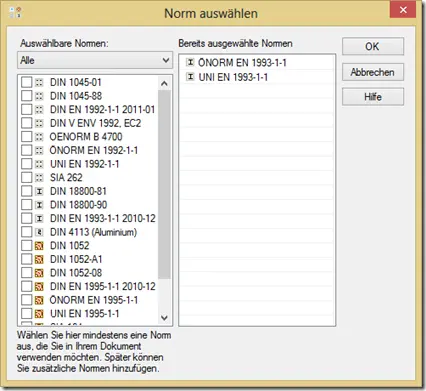Click the concrete icon beside DIN 1045-88
This screenshot has width=426, height=391.
[x=39, y=96]
